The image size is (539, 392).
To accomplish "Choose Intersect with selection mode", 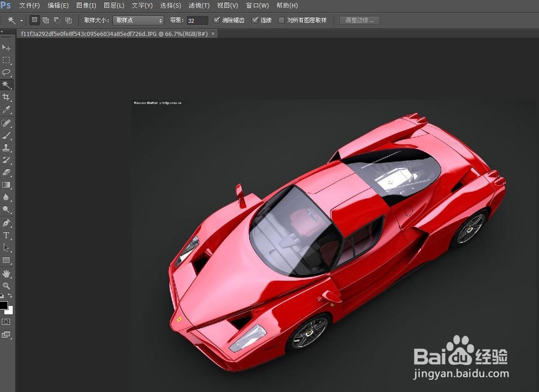I will click(68, 20).
